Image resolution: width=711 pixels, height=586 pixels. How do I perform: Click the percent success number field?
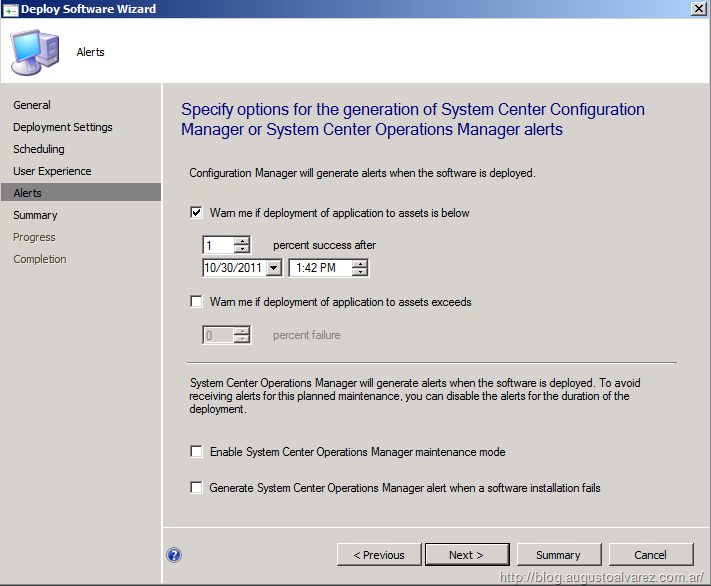pyautogui.click(x=216, y=245)
